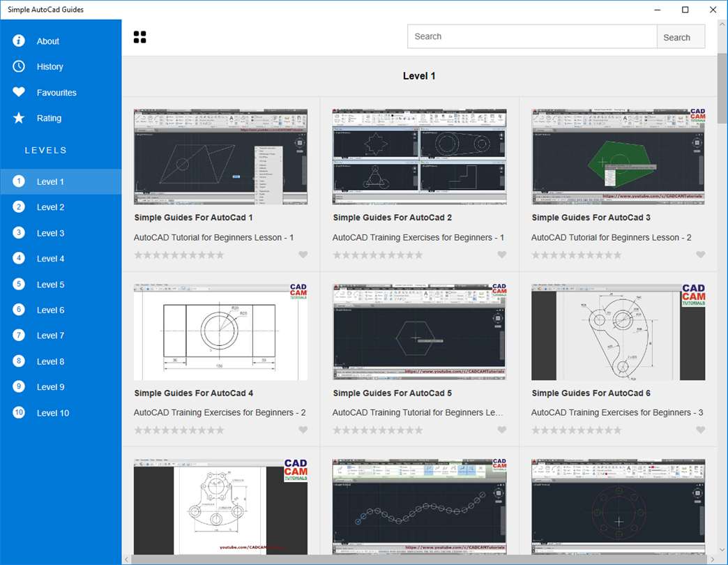This screenshot has width=728, height=565.
Task: Favourite Simple Guides For AutoCad 2 heart
Action: [502, 255]
